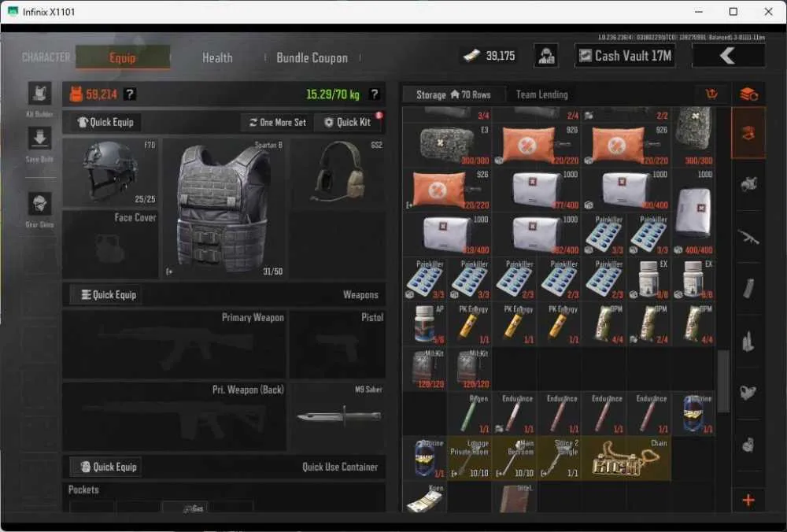Viewport: 787px width, 532px height.
Task: Select the Storage 70 Rows tab
Action: 453,94
